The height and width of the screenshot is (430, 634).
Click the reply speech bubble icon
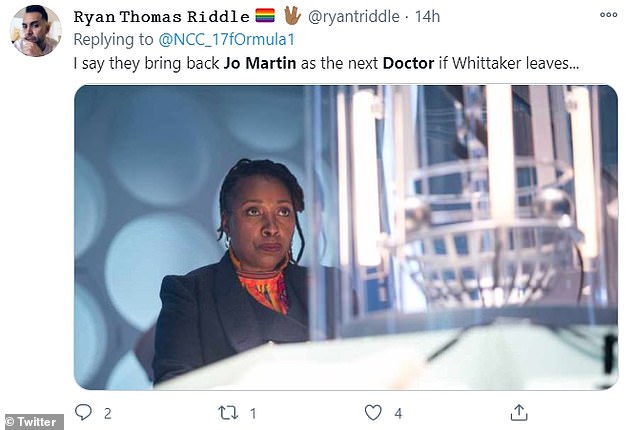pyautogui.click(x=84, y=413)
